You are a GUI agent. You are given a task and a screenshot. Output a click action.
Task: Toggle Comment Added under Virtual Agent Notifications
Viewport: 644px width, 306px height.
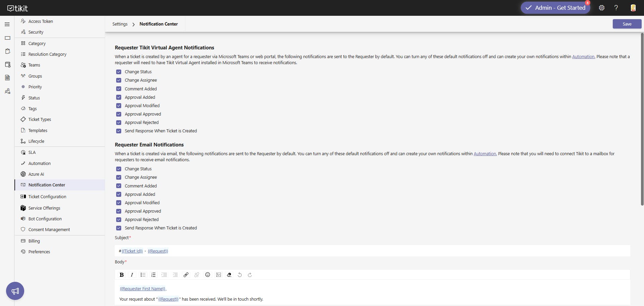tap(119, 89)
